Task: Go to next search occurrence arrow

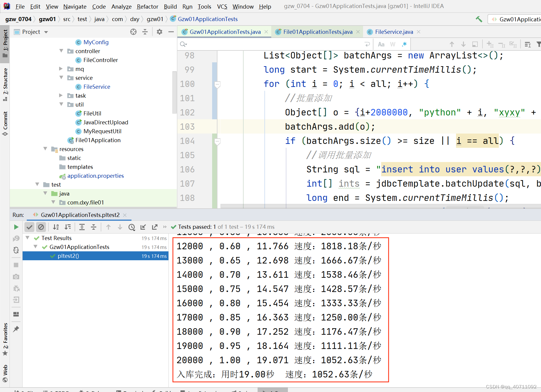Action: tap(463, 44)
